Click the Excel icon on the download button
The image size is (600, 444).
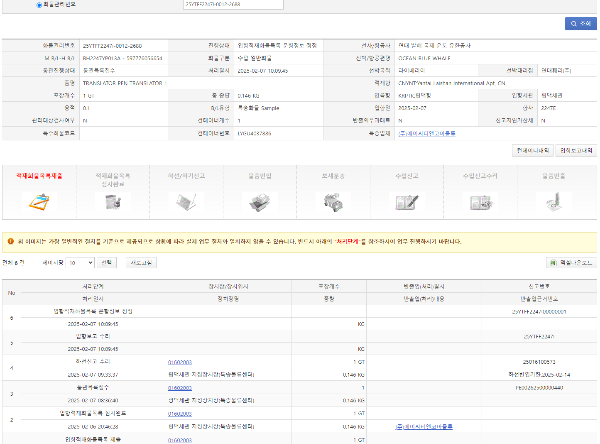pyautogui.click(x=553, y=263)
